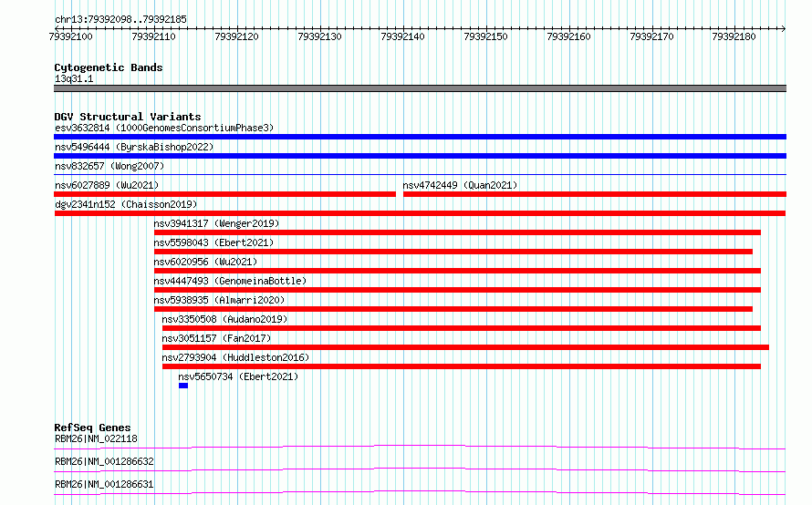Screen dimensions: 812x505
Task: Click the 79392150 ruler position label
Action: 485,36
